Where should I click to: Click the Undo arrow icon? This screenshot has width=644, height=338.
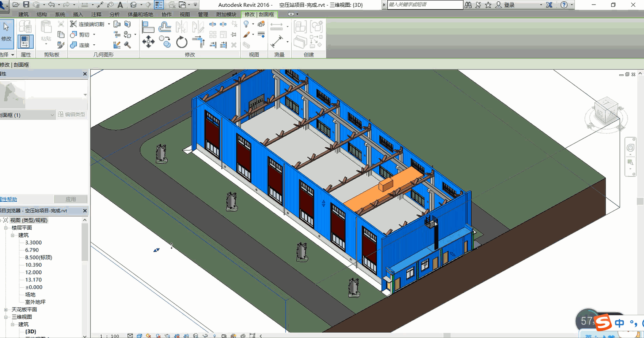click(51, 5)
